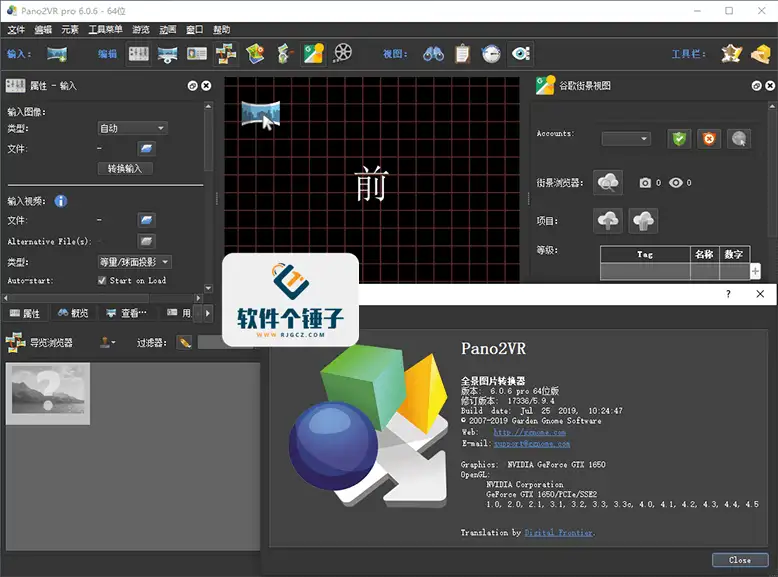Viewport: 778px width, 577px height.
Task: Click the first project cloud upload button
Action: pos(608,221)
